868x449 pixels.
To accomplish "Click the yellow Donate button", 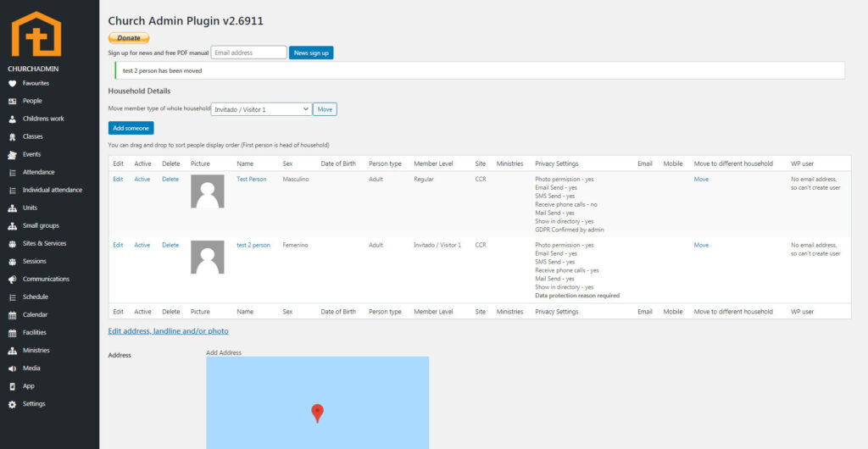I will [x=129, y=38].
